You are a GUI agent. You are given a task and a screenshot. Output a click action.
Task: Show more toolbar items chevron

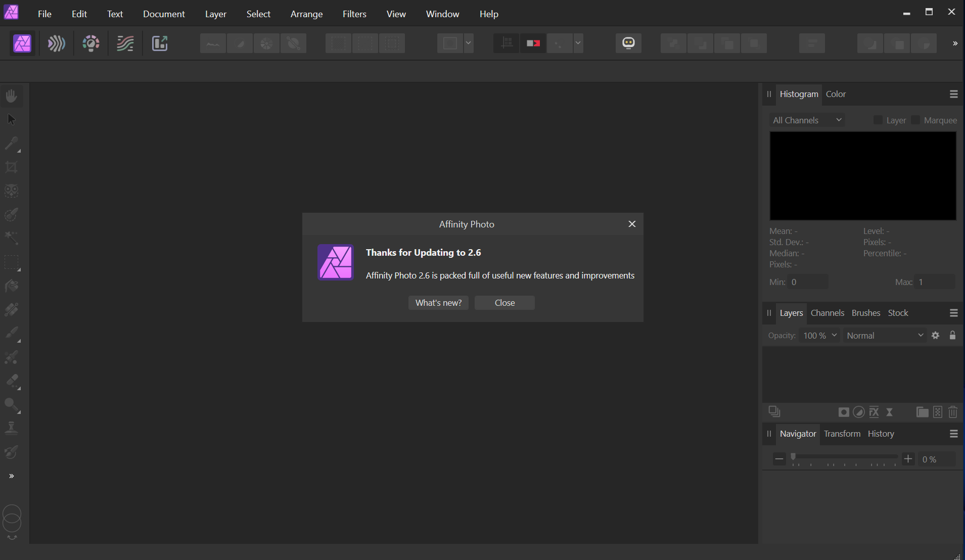tap(955, 43)
